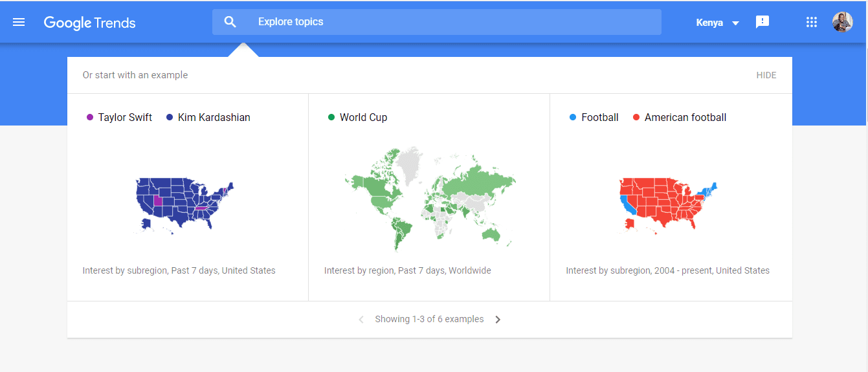
Task: Click the World Cup world map thumbnail
Action: coord(430,199)
